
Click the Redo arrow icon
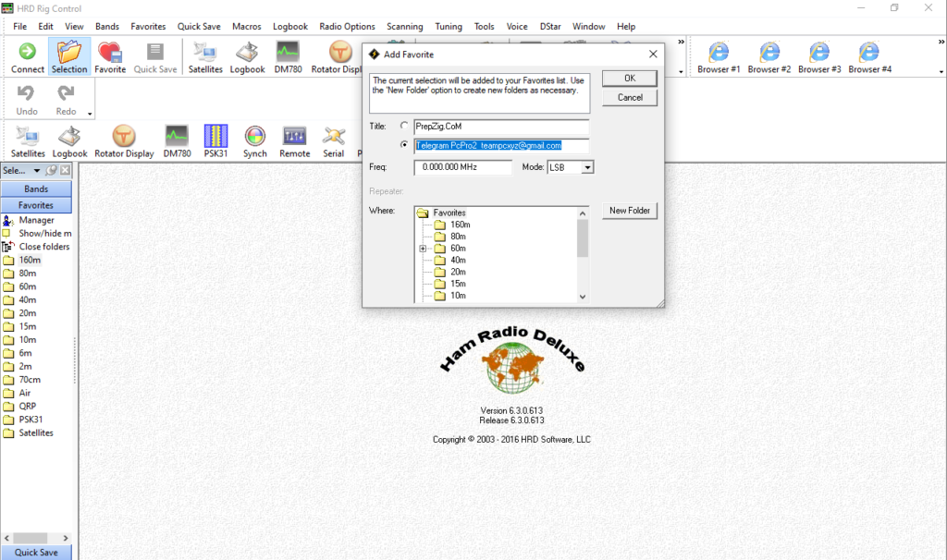[66, 93]
